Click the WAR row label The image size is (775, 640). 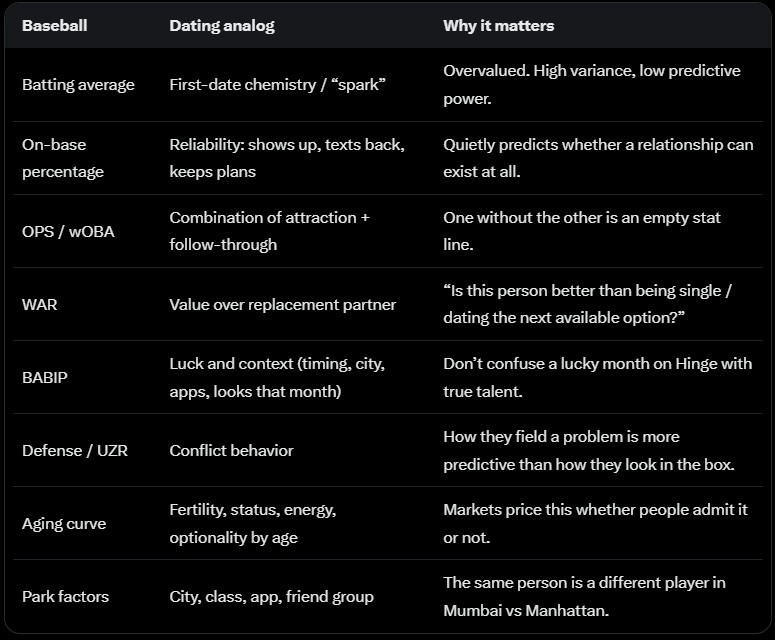tap(40, 304)
